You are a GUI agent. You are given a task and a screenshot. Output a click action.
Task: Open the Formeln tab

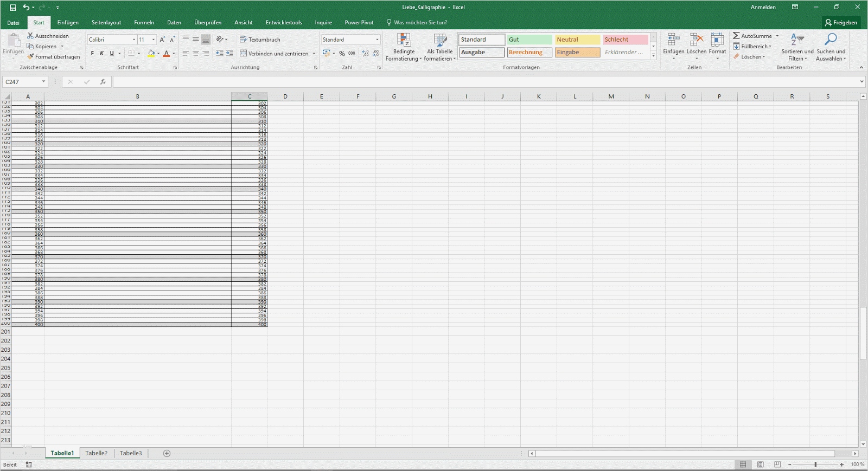tap(144, 23)
